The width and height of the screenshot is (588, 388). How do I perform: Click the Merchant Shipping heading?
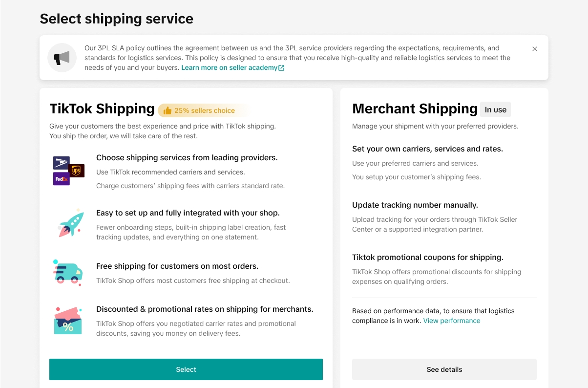click(415, 108)
